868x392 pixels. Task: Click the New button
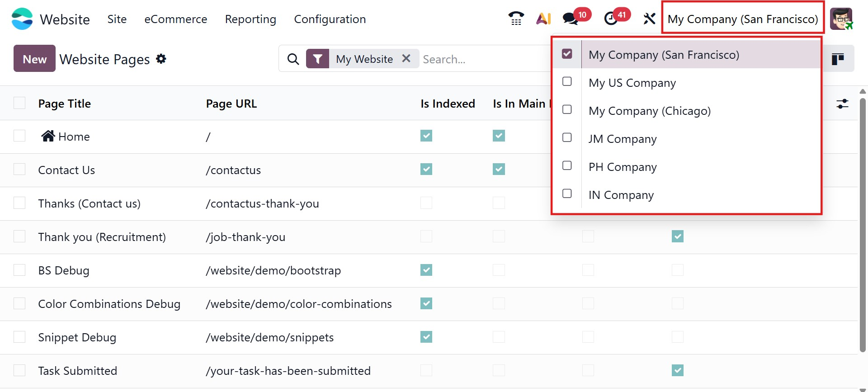click(x=34, y=59)
